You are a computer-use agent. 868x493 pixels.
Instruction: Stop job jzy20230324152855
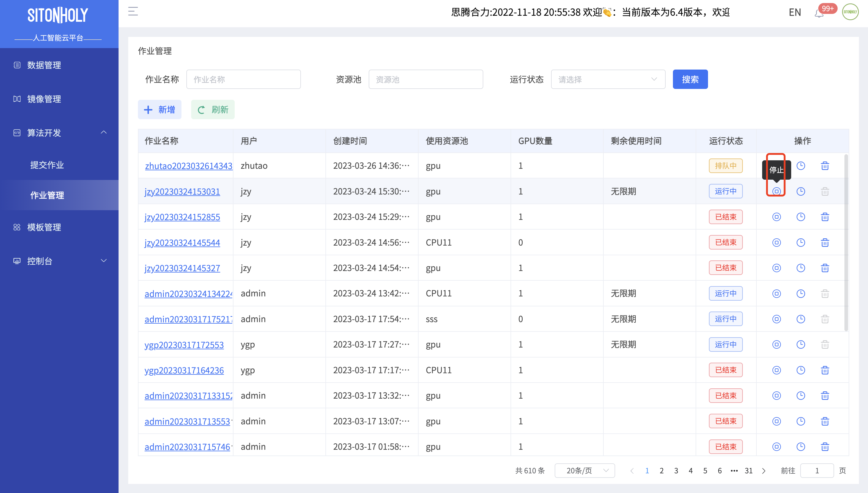pos(776,217)
